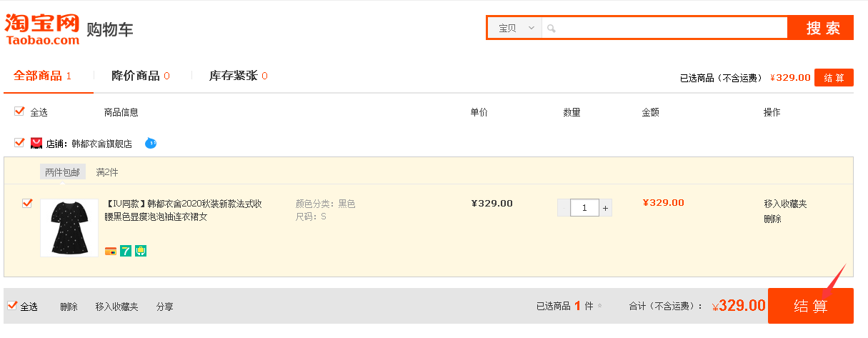Click the green 7-day return badge

pos(126,251)
